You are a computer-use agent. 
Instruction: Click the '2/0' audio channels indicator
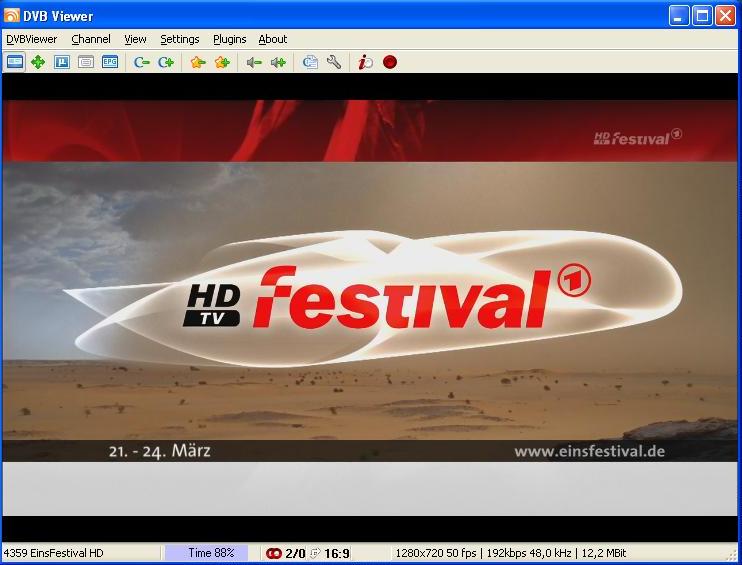tap(296, 553)
